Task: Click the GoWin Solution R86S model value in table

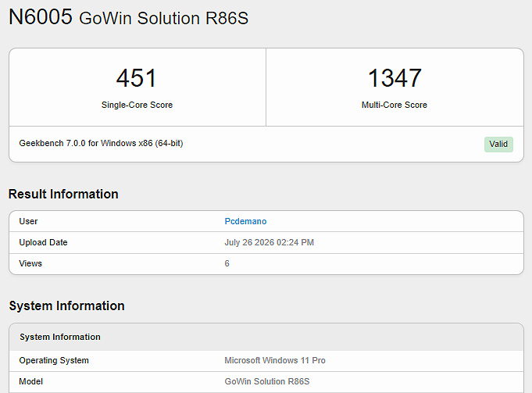Action: [267, 381]
